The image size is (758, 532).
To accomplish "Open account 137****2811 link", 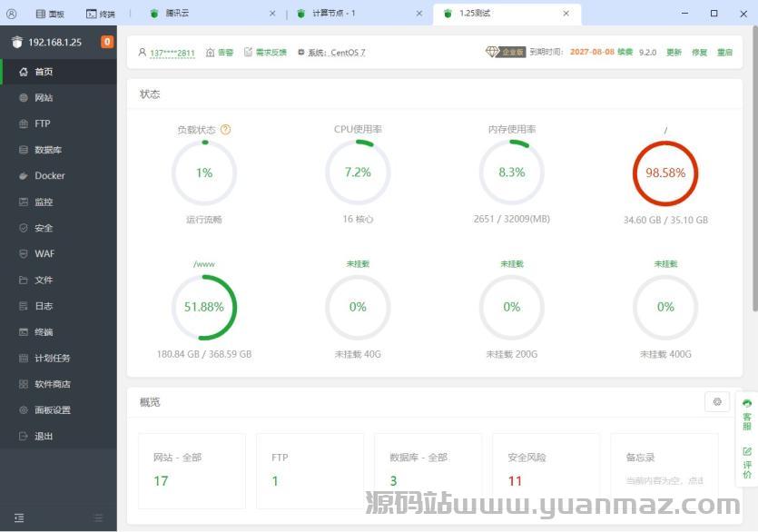I will tap(172, 53).
